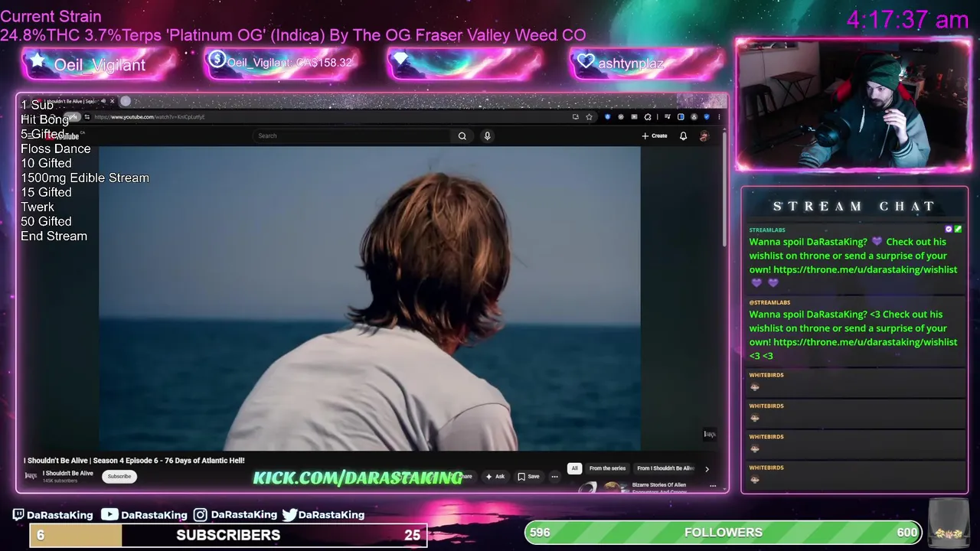Click the 'Floss Dance' goal text
Viewport: 980px width, 551px height.
55,148
